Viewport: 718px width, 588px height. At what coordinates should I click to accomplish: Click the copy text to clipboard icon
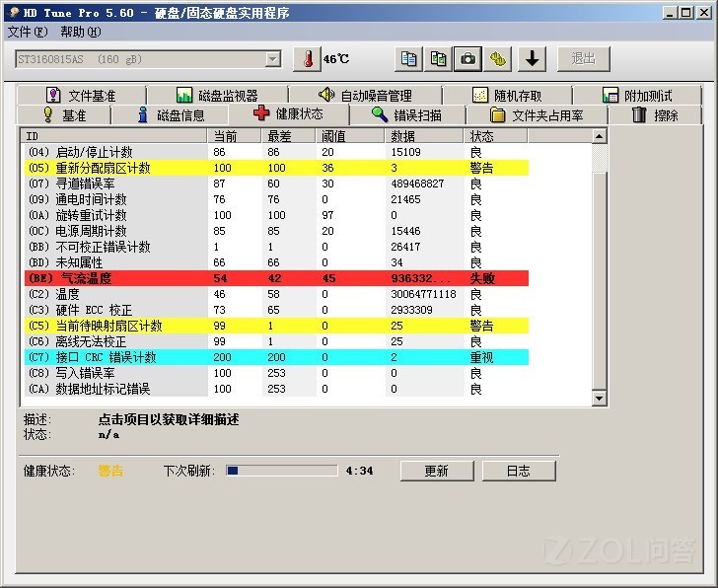[409, 59]
